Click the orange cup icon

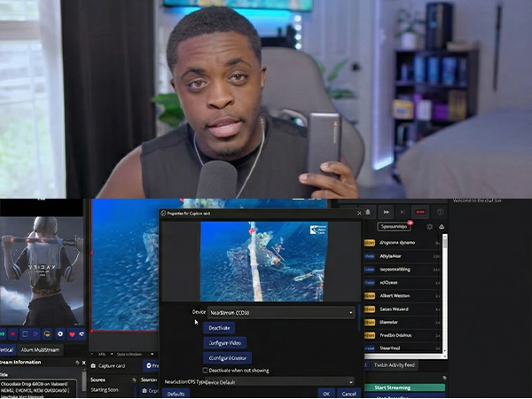click(47, 334)
